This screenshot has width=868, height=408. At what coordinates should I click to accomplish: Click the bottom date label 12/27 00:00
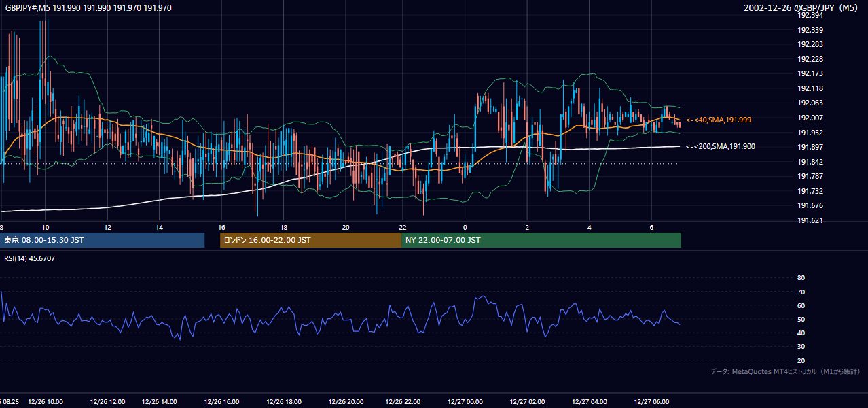pos(466,402)
